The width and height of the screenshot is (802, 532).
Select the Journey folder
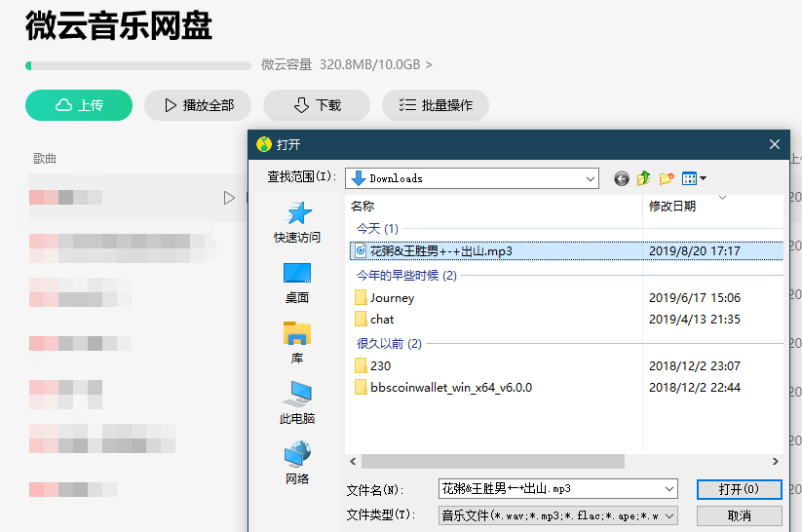coord(392,298)
